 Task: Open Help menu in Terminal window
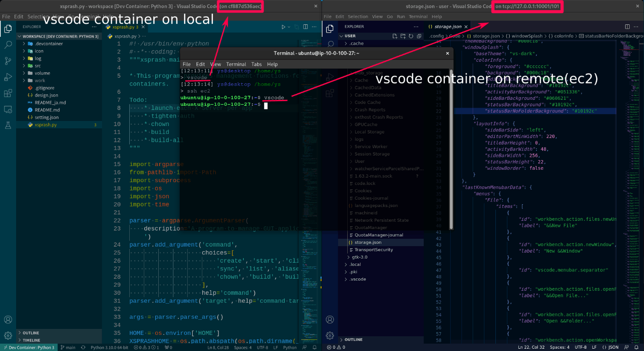tap(272, 64)
